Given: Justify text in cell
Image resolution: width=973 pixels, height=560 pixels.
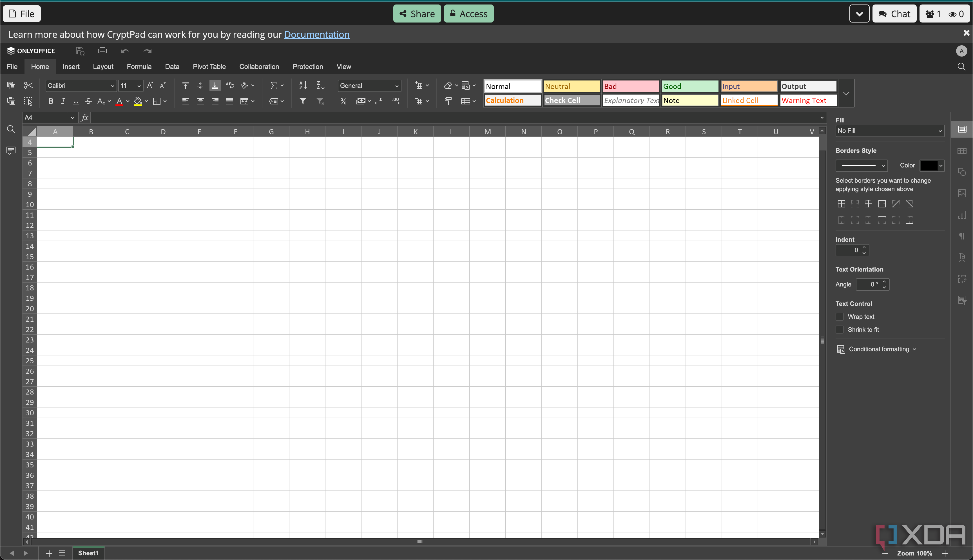Looking at the screenshot, I should pos(230,101).
